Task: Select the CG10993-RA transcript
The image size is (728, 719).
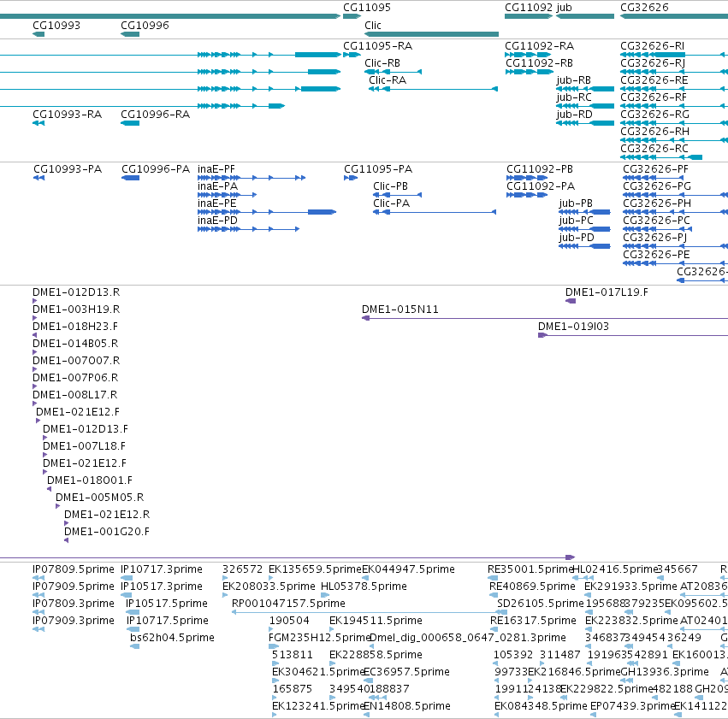Action: pyautogui.click(x=38, y=123)
